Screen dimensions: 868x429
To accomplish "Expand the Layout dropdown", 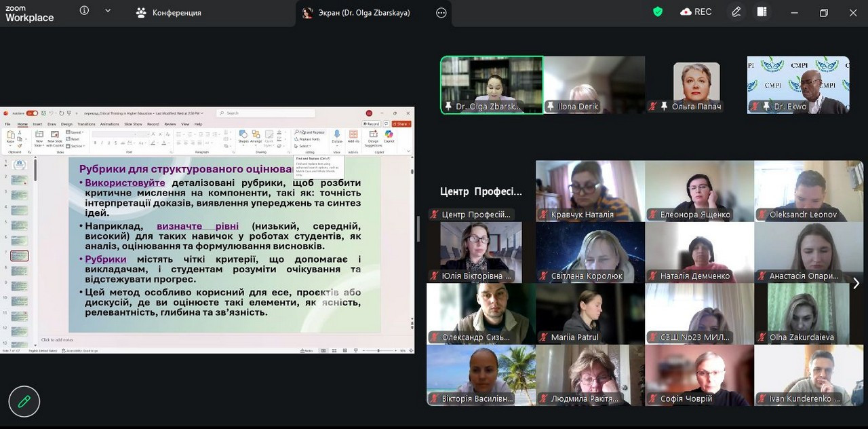I will (74, 132).
